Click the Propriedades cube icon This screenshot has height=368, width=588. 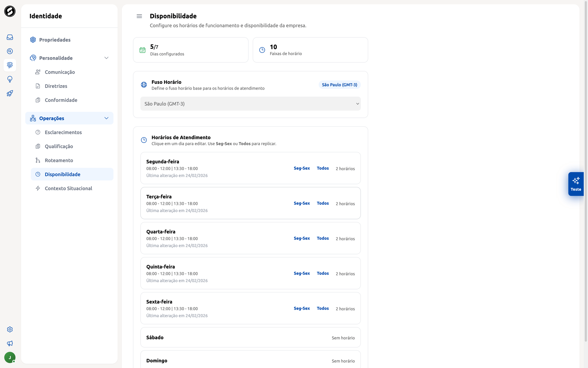pos(33,40)
